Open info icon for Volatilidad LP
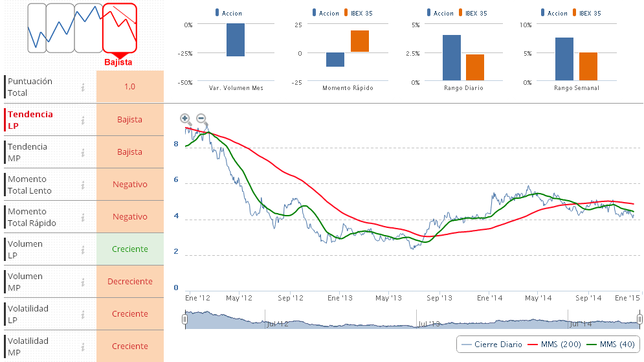 click(83, 315)
